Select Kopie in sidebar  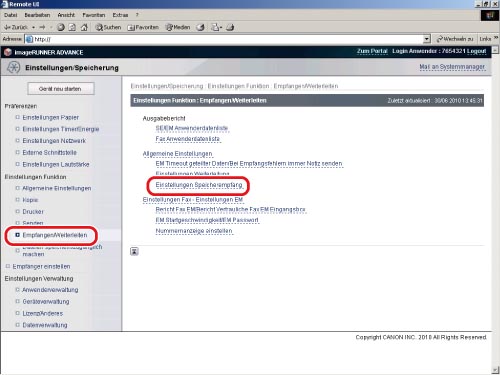(x=30, y=200)
